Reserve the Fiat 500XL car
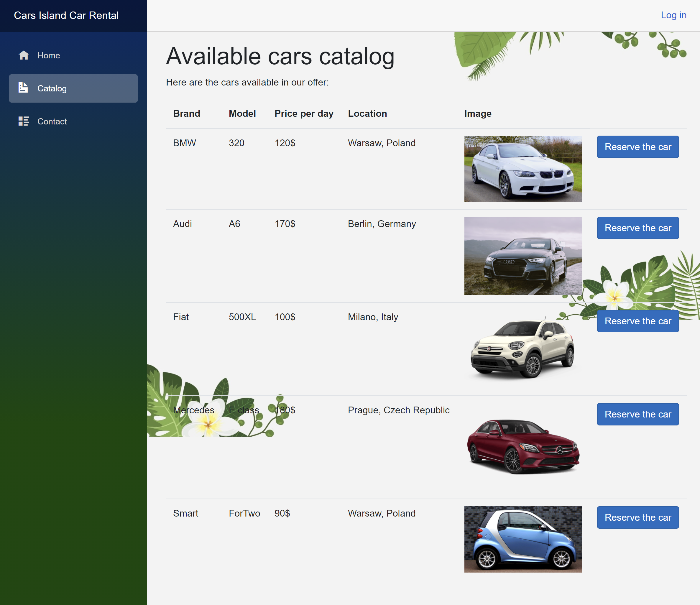Viewport: 700px width, 605px height. [x=637, y=321]
